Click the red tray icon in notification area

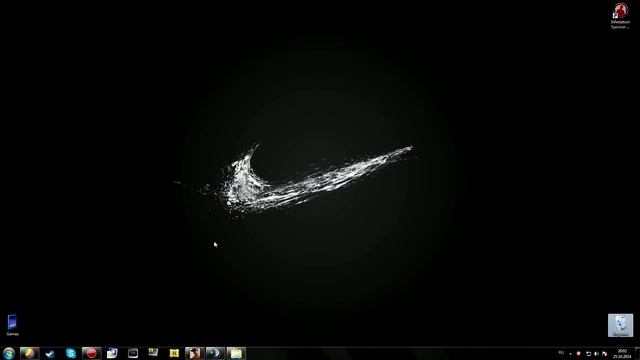578,353
